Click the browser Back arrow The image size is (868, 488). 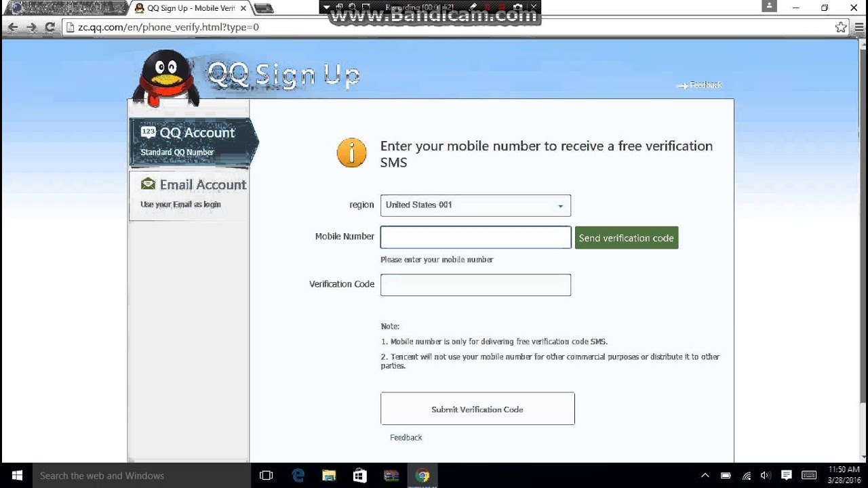(x=12, y=28)
